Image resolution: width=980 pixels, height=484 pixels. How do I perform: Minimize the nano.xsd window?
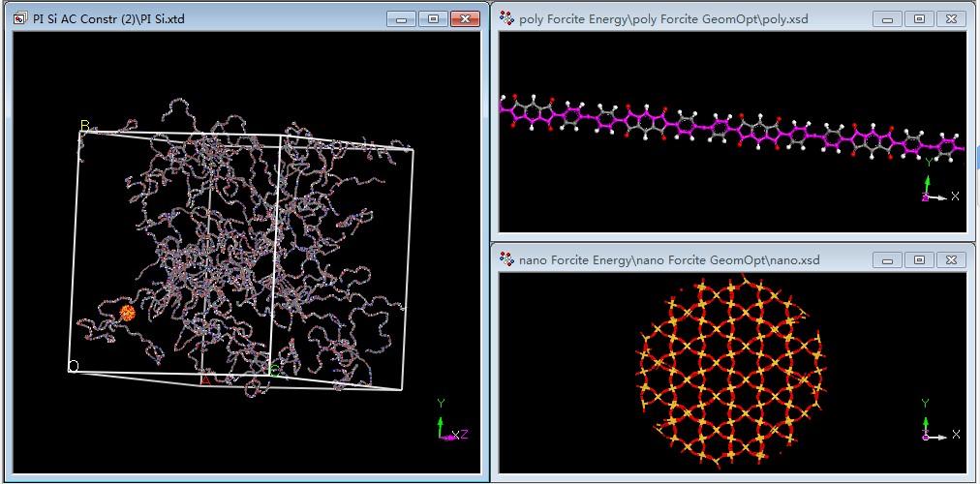point(887,259)
